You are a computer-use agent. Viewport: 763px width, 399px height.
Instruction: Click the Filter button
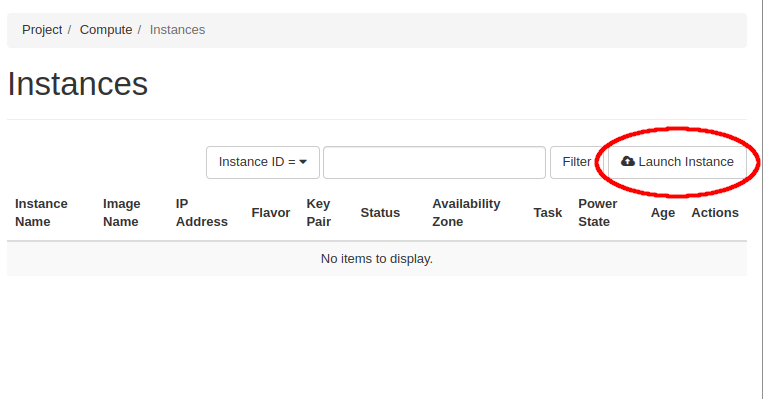click(x=577, y=162)
